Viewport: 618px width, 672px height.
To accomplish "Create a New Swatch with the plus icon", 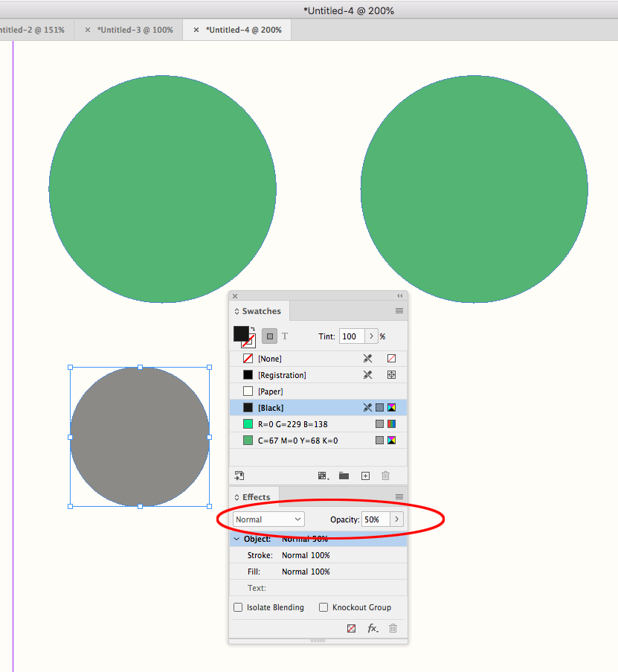I will (365, 475).
